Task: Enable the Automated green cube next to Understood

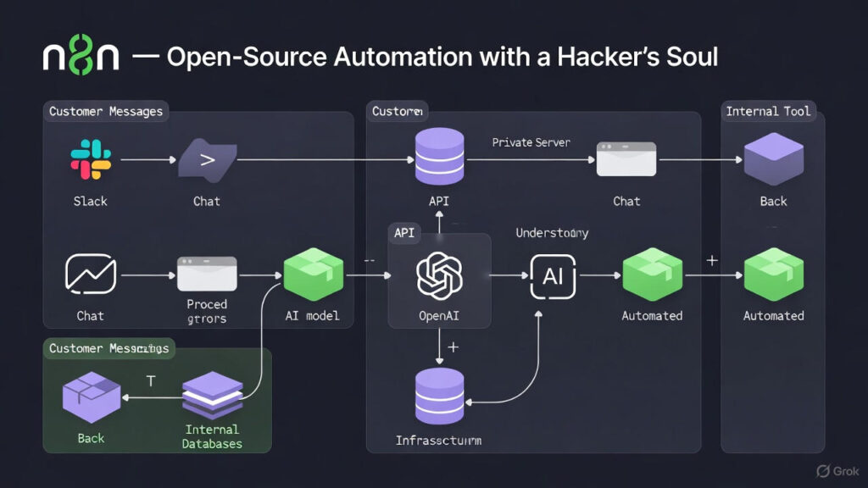Action: click(652, 275)
